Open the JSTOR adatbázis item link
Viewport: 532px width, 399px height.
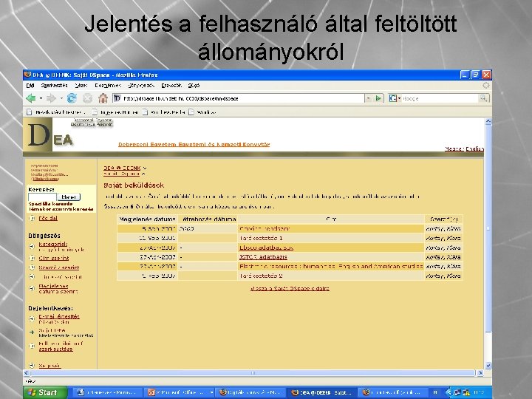pos(263,257)
